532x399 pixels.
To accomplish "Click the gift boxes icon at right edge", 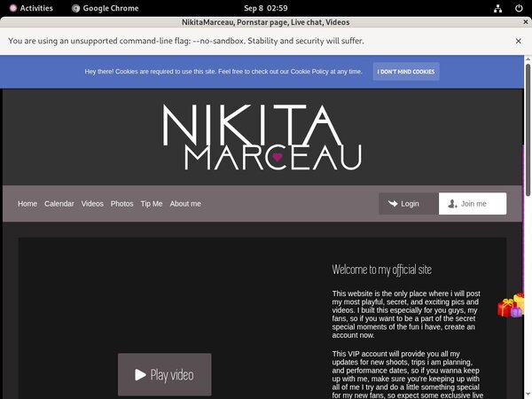I will tap(512, 306).
